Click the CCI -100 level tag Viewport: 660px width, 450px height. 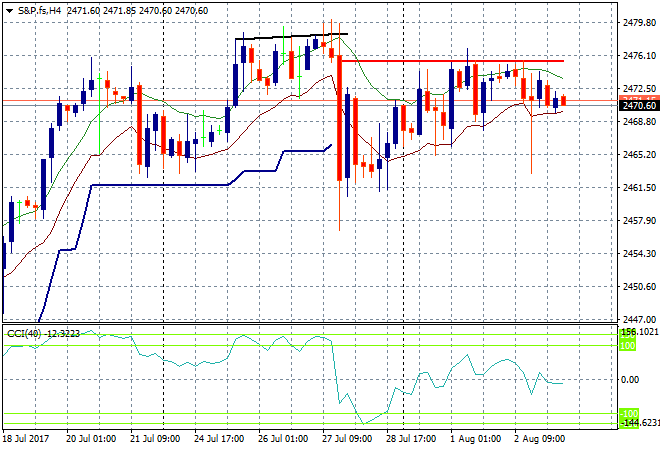tap(629, 413)
